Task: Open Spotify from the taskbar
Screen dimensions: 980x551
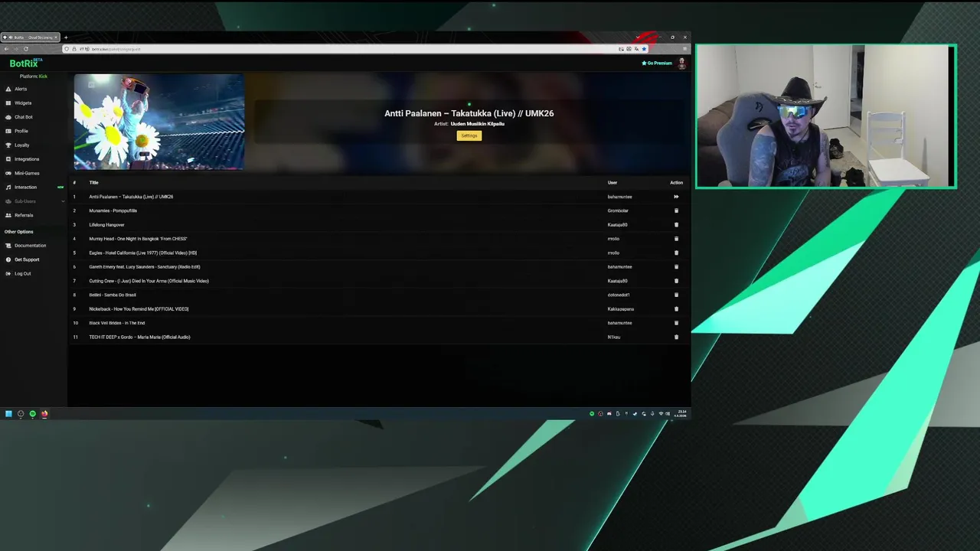Action: click(x=32, y=414)
